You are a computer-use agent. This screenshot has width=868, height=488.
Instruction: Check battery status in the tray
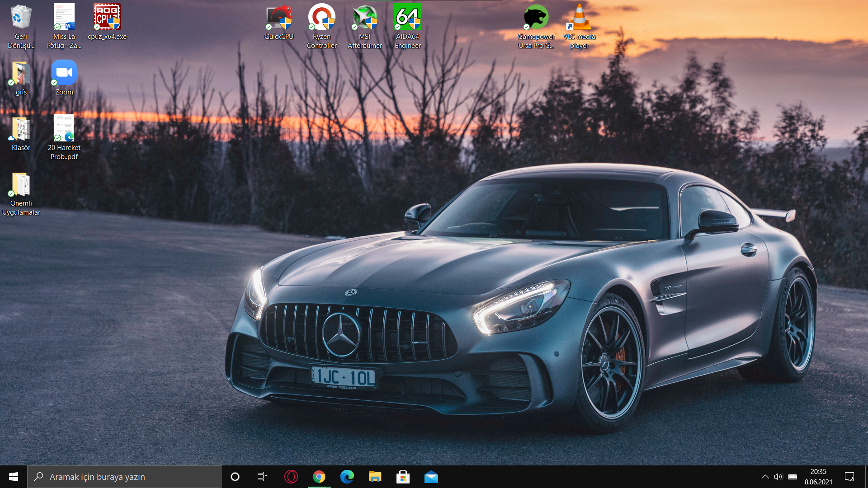[x=793, y=477]
